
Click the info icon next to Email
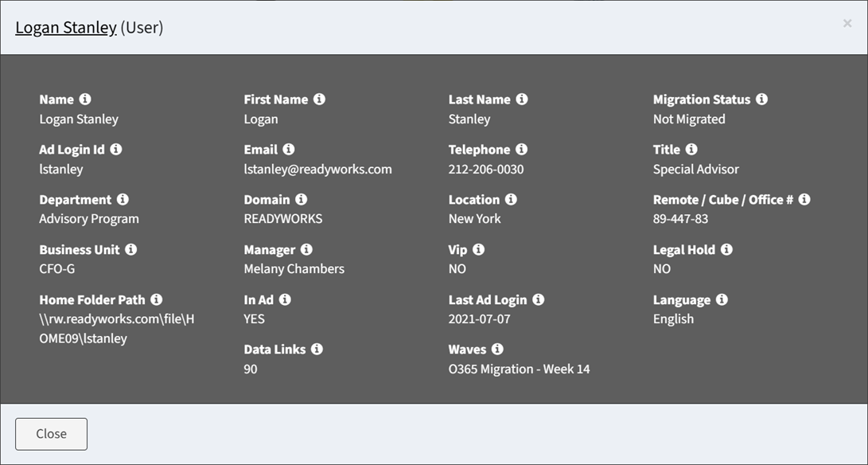click(x=289, y=150)
